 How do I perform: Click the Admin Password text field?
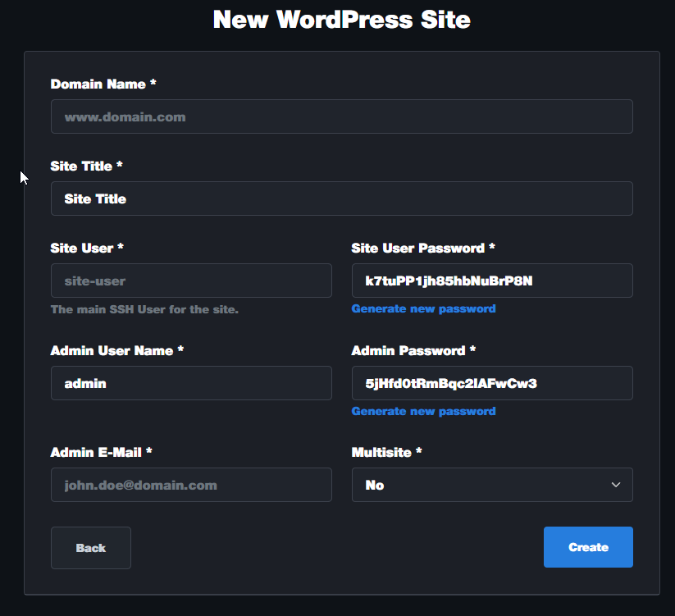click(492, 383)
